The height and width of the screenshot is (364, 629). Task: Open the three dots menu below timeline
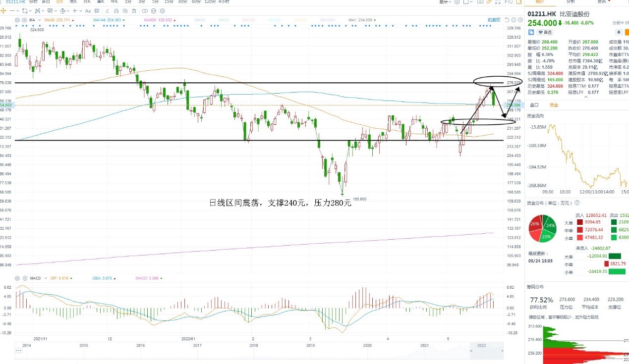18,351
